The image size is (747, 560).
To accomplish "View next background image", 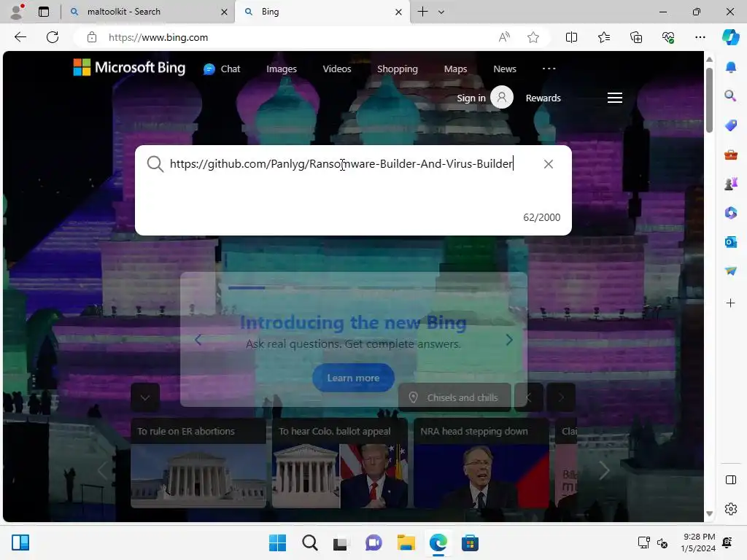I will 561,397.
